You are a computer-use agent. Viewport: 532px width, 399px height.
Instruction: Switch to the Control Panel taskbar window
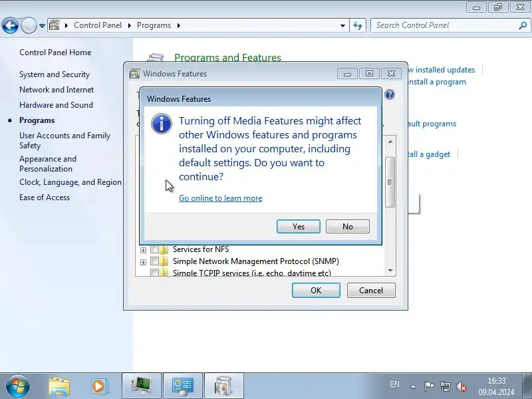182,386
